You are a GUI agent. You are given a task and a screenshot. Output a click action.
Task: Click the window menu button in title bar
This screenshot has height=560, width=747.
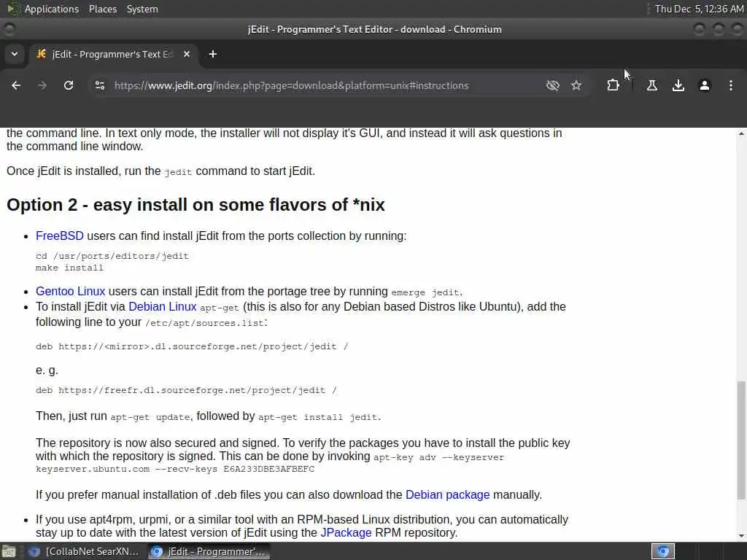tap(9, 29)
